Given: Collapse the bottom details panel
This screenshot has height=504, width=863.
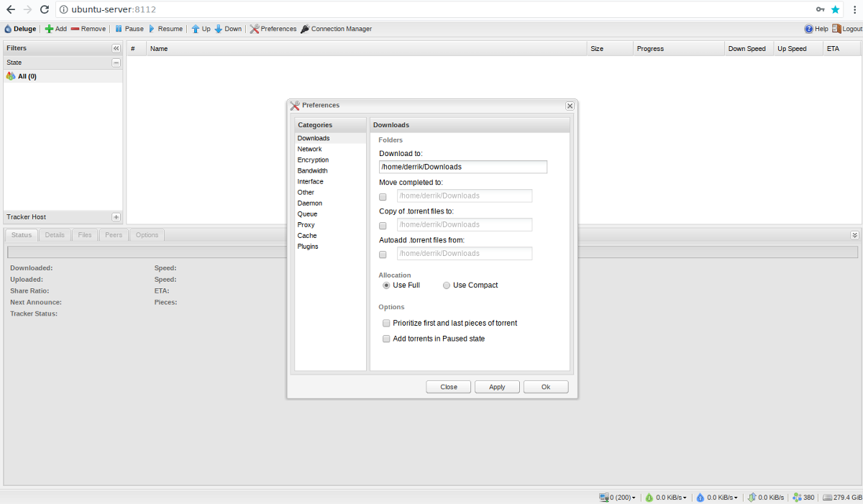Looking at the screenshot, I should point(854,235).
